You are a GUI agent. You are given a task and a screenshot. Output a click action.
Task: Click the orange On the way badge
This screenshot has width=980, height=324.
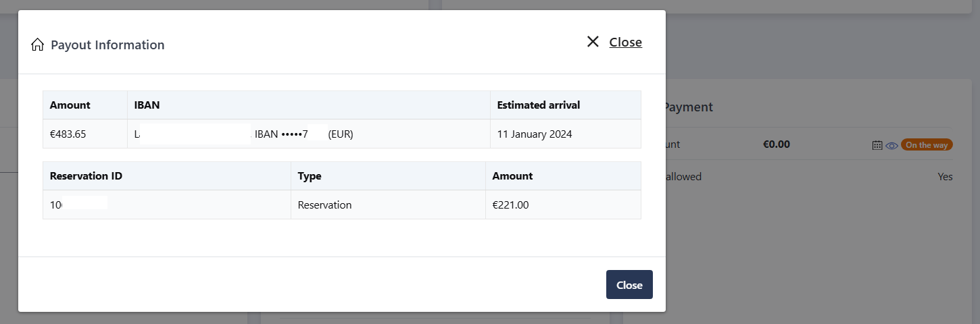tap(927, 145)
